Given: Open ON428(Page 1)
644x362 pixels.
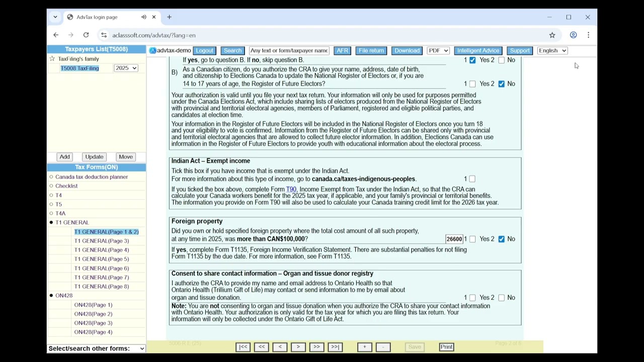Looking at the screenshot, I should [93, 305].
